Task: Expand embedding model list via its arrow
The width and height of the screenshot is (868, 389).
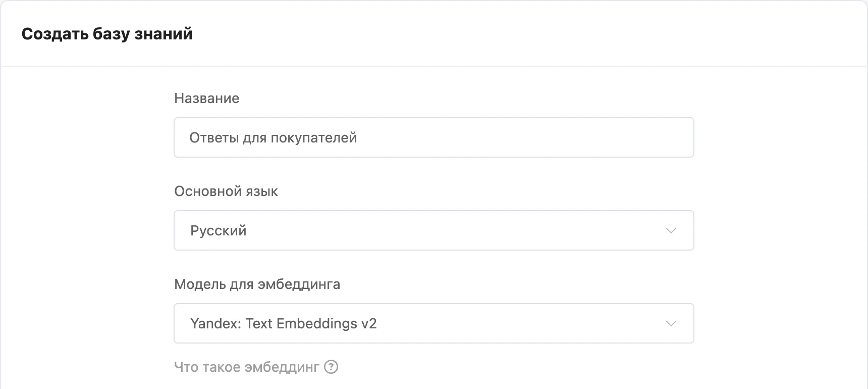Action: [671, 323]
